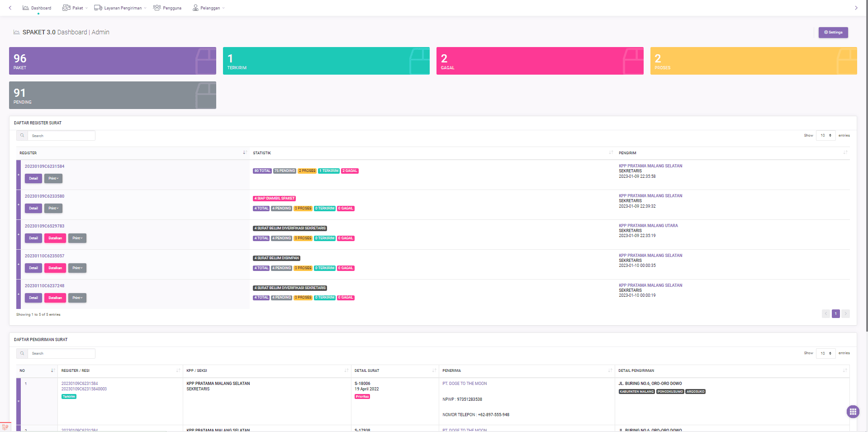Screen dimensions: 868x432
Task: Sort the PENGIRIM column using its arrows
Action: (x=845, y=153)
